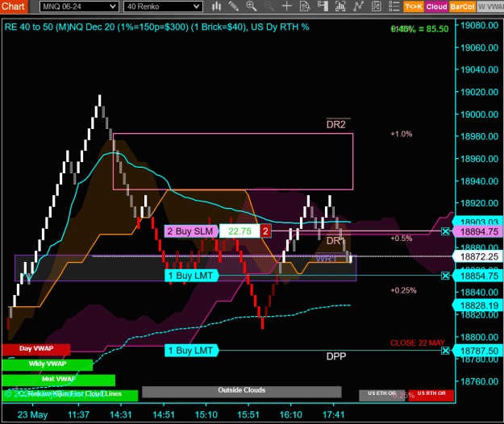Toggle the Day VWAP button
The height and width of the screenshot is (424, 504).
(36, 350)
